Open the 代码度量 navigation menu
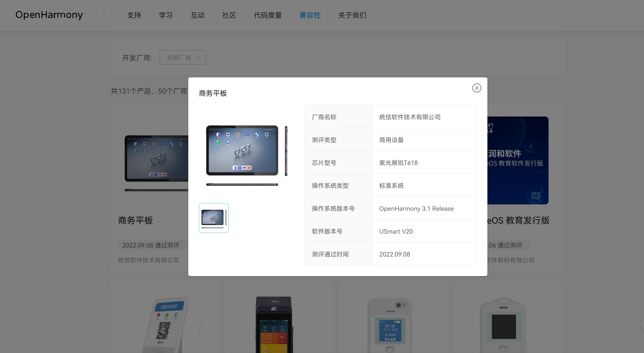The width and height of the screenshot is (644, 353). (x=268, y=15)
